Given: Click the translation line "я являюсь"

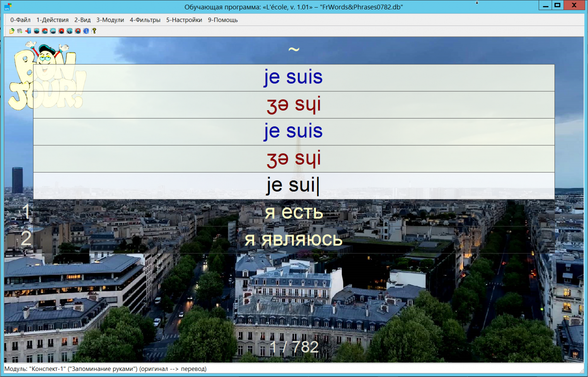Looking at the screenshot, I should coord(294,240).
